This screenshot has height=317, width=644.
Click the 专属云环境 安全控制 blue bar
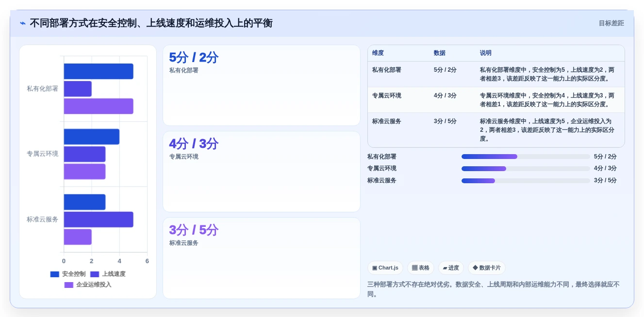coord(92,137)
